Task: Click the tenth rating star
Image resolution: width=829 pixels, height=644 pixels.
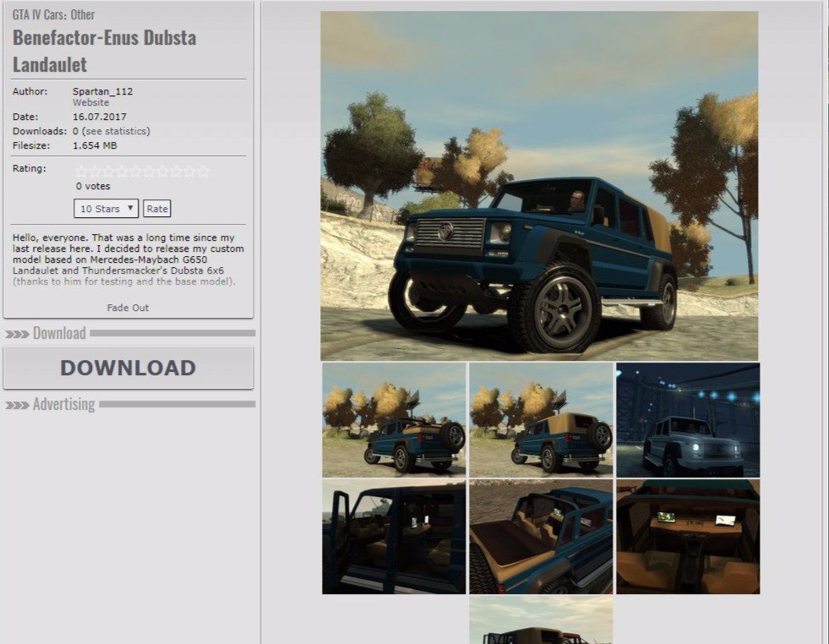Action: 202,172
